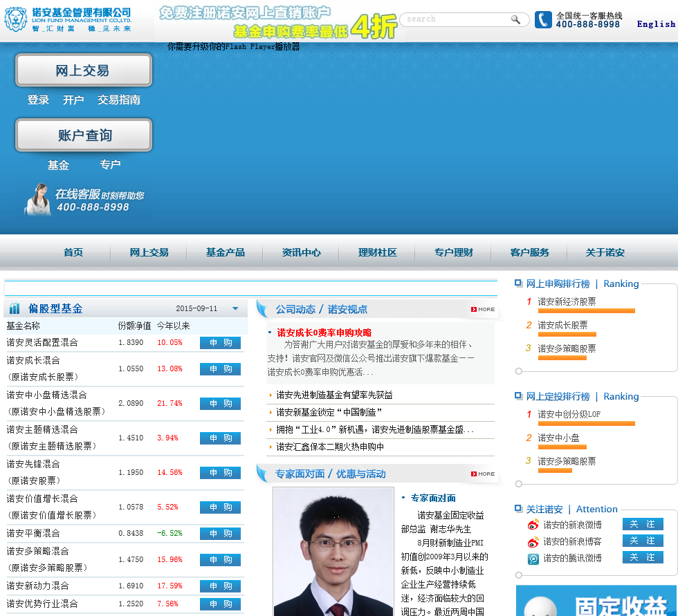The height and width of the screenshot is (616, 678).
Task: Open the 专户理财 navigation menu item
Action: (x=454, y=252)
